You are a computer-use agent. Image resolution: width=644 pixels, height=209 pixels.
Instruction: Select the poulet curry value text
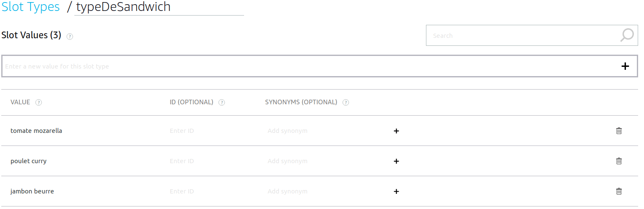point(29,161)
